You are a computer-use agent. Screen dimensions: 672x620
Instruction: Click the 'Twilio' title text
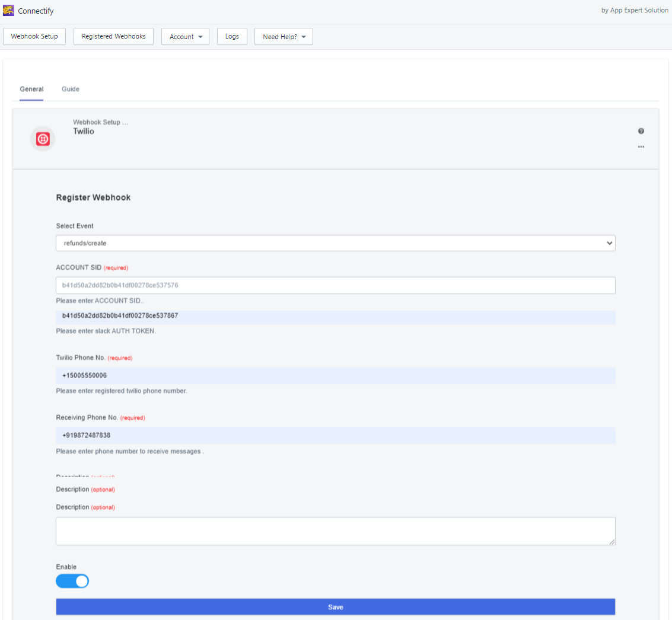point(84,132)
